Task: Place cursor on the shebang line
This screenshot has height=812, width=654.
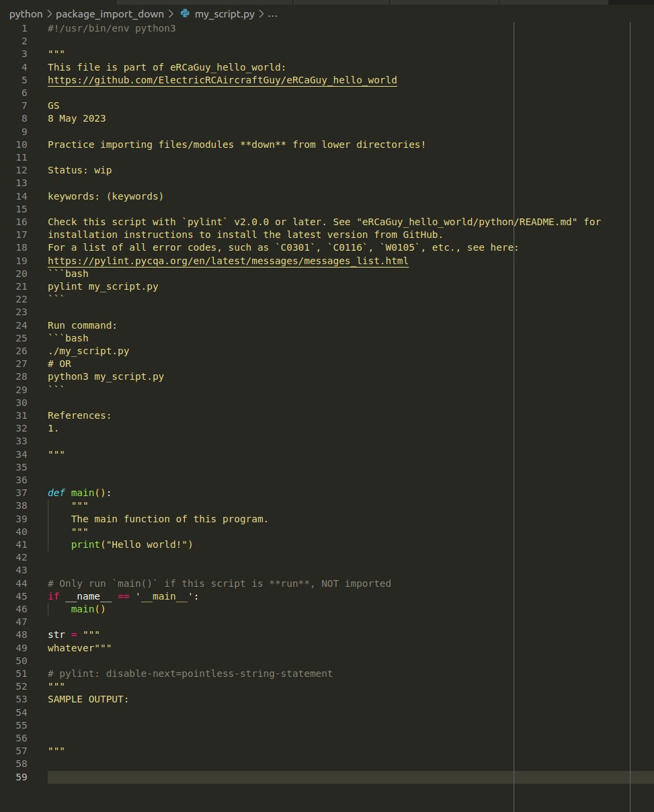Action: pos(111,28)
